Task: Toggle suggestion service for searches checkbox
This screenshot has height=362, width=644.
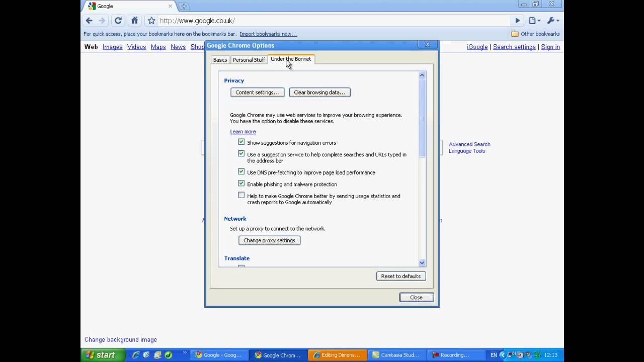Action: coord(242,154)
